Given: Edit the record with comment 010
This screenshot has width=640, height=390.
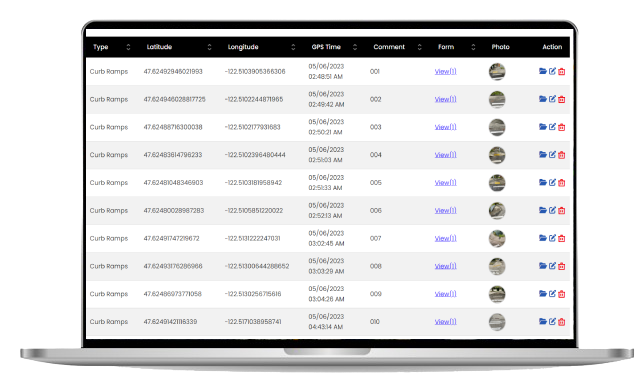Looking at the screenshot, I should 552,321.
